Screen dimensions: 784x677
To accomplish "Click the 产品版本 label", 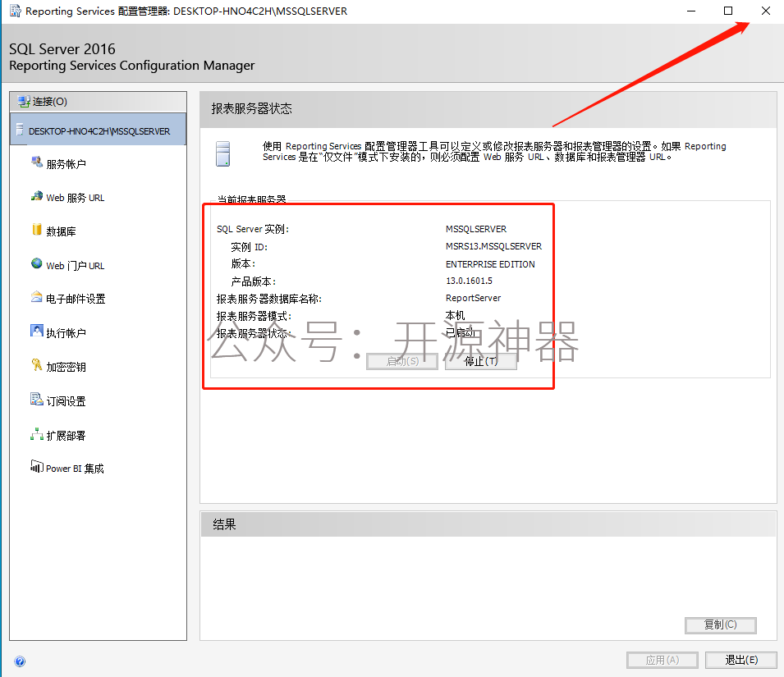I will tap(254, 281).
